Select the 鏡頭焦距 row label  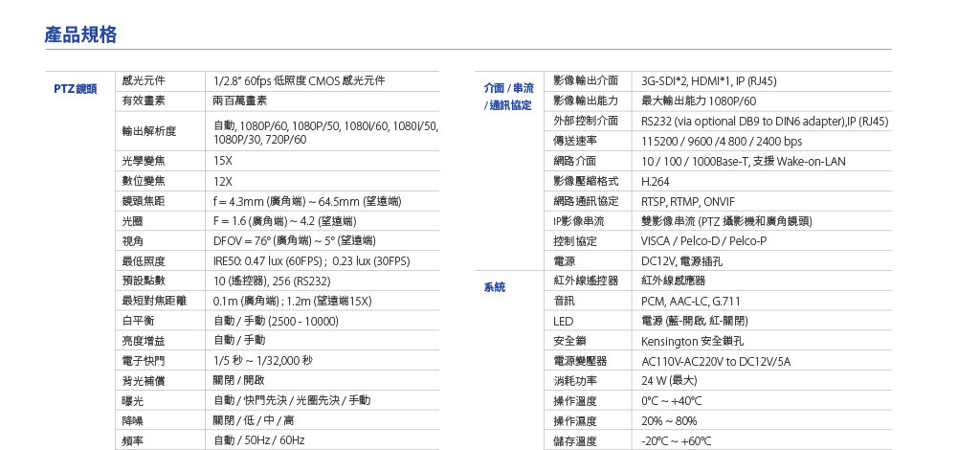tap(145, 201)
